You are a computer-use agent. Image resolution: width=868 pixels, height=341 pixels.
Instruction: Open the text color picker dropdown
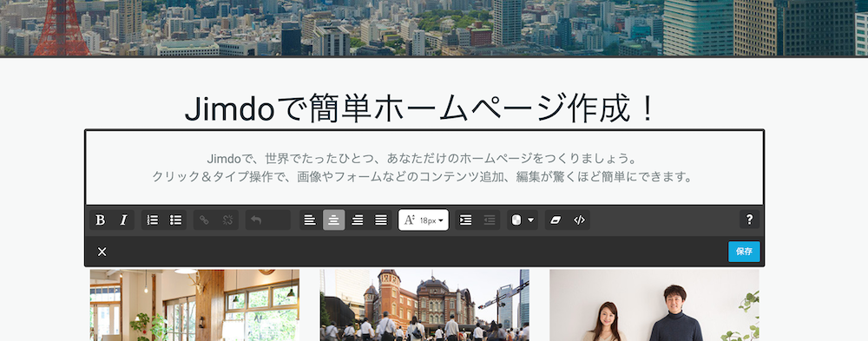point(522,220)
